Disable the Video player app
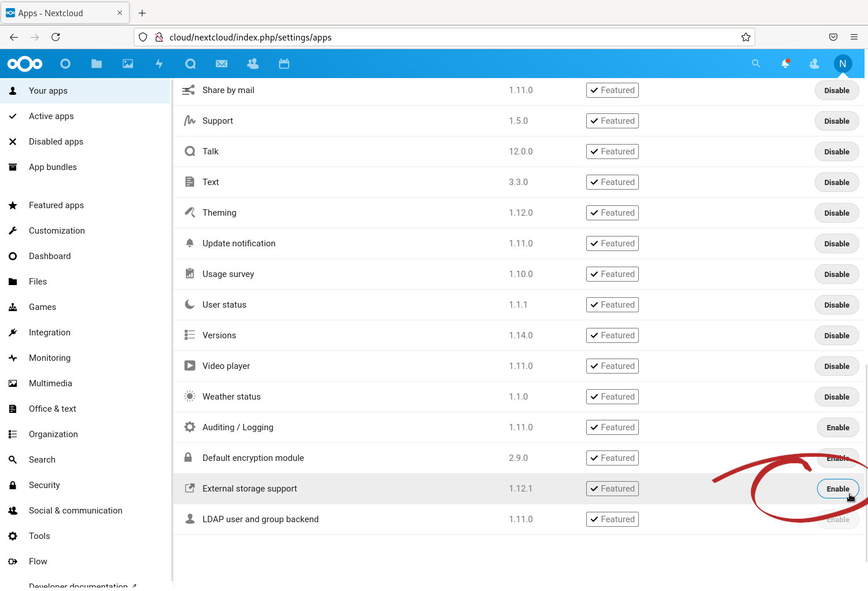Screen dimensions: 868x591 pos(837,366)
